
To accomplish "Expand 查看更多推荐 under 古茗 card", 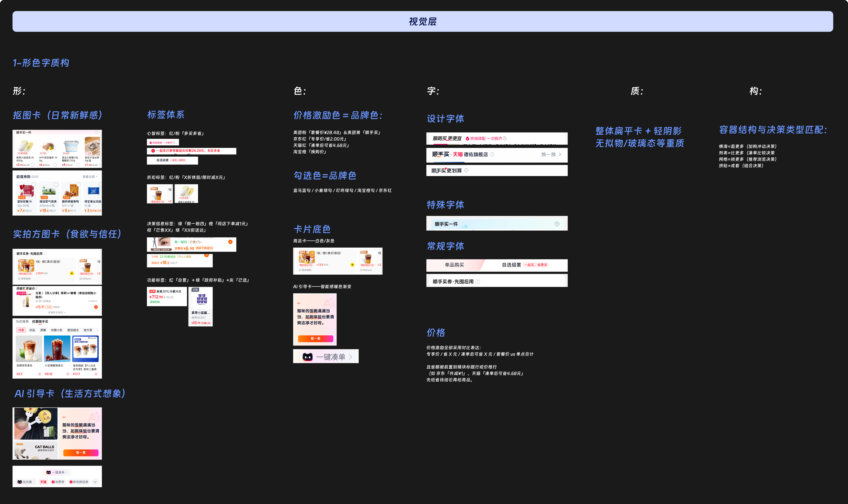I will pyautogui.click(x=57, y=312).
